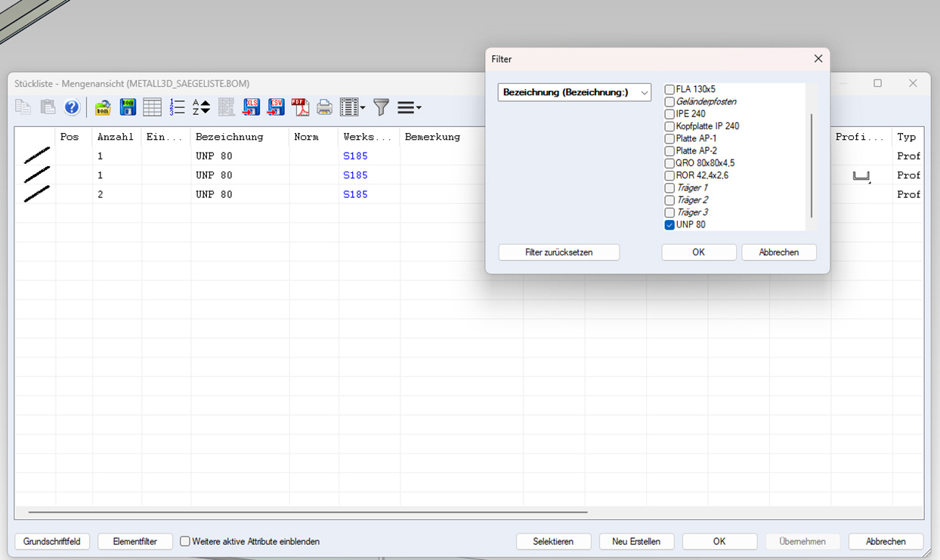The height and width of the screenshot is (560, 940).
Task: Click the Profi... column header
Action: pos(861,137)
